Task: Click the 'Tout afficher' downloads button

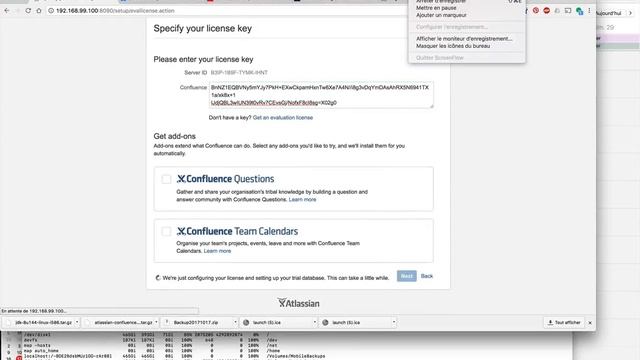Action: (x=564, y=322)
